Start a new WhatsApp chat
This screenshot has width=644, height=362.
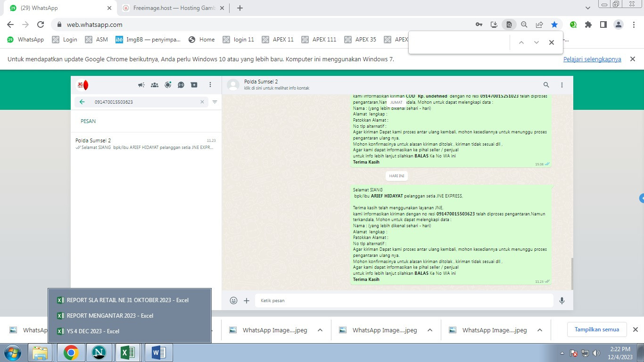[194, 85]
